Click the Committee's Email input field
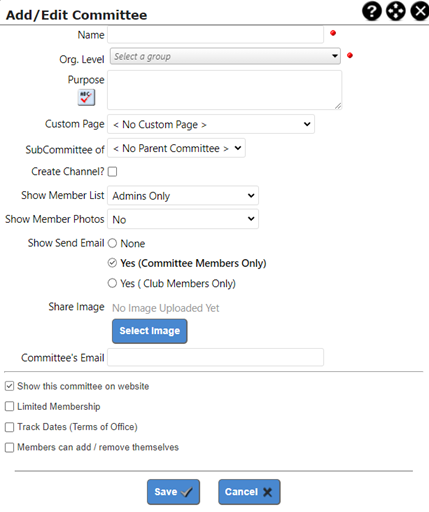The width and height of the screenshot is (429, 512). tap(215, 357)
